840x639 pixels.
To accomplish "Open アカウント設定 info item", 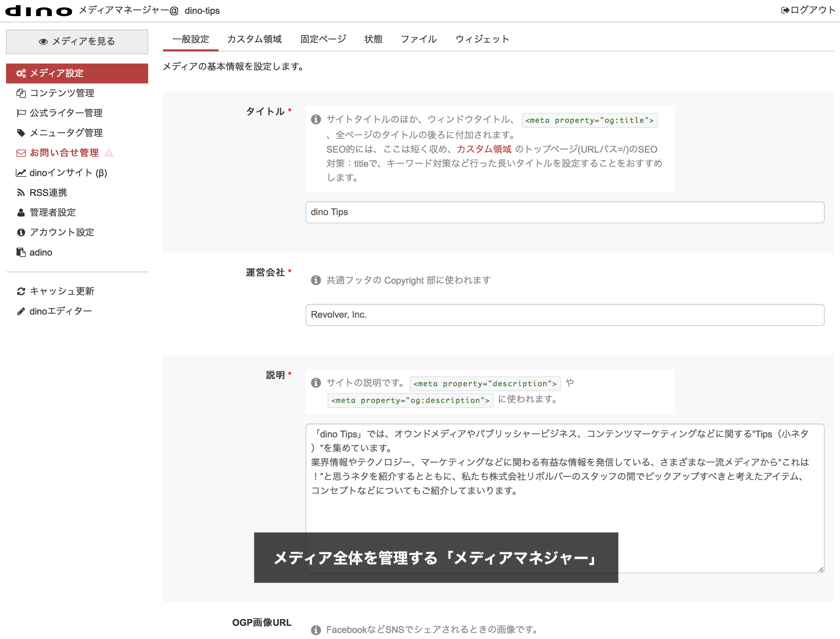I will click(x=62, y=232).
